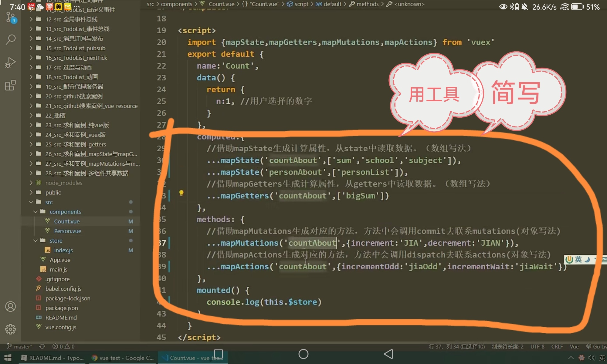
Task: Click the sync changes icon in status bar
Action: [x=42, y=346]
